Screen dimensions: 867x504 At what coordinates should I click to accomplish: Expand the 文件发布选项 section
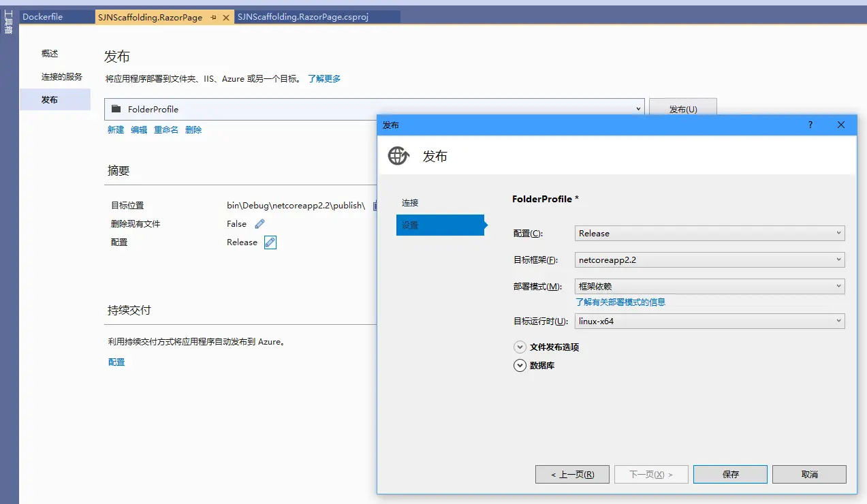pos(520,347)
